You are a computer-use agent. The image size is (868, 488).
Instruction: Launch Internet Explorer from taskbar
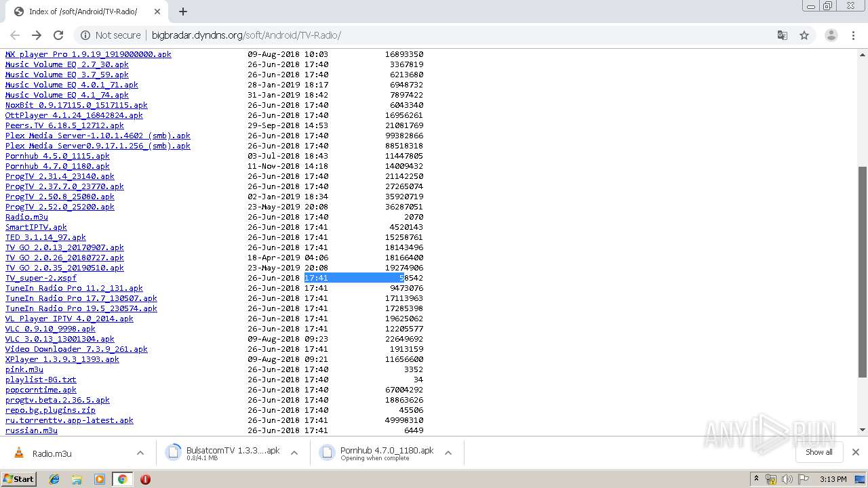54,479
